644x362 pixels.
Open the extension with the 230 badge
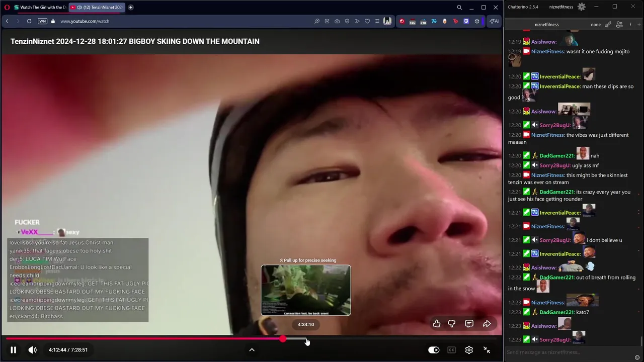(423, 21)
